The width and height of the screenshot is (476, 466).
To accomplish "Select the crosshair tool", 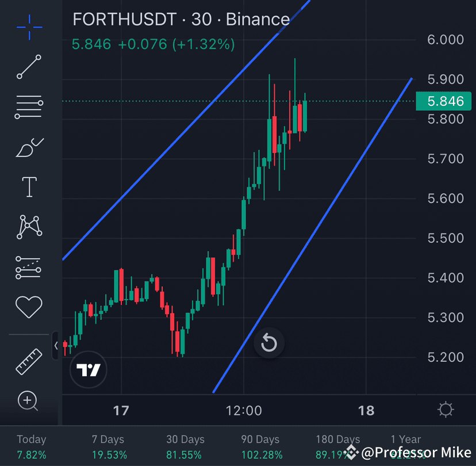I will point(29,26).
